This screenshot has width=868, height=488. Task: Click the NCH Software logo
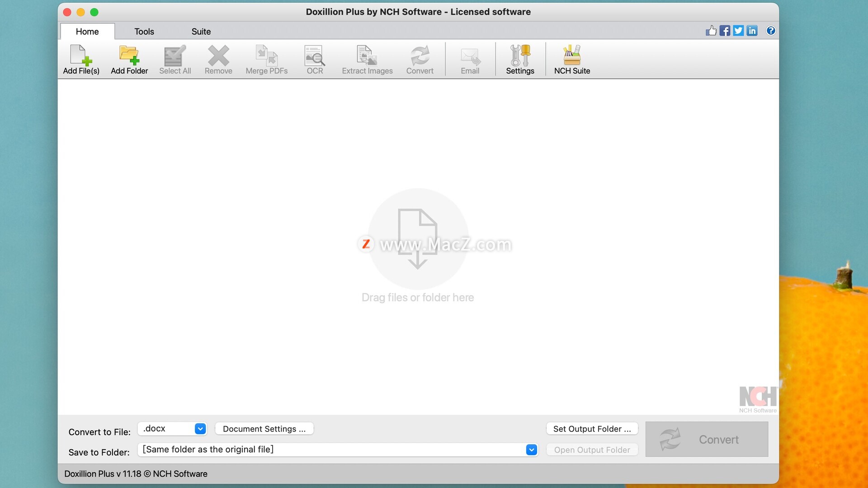tap(758, 399)
